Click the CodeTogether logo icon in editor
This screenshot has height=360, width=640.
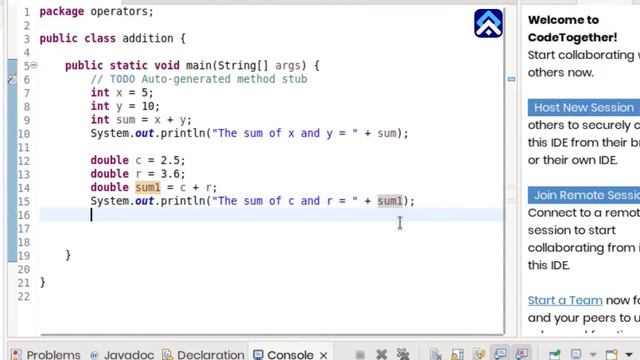point(488,23)
